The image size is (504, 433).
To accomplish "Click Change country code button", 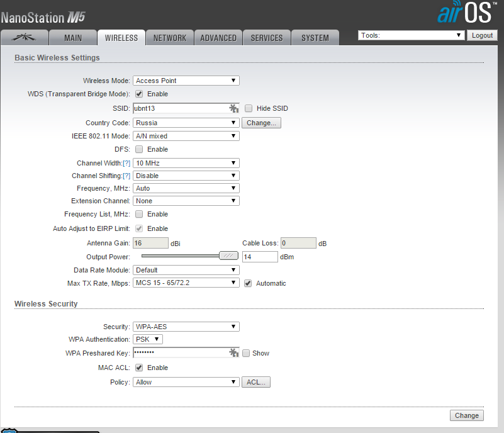I will click(x=261, y=123).
